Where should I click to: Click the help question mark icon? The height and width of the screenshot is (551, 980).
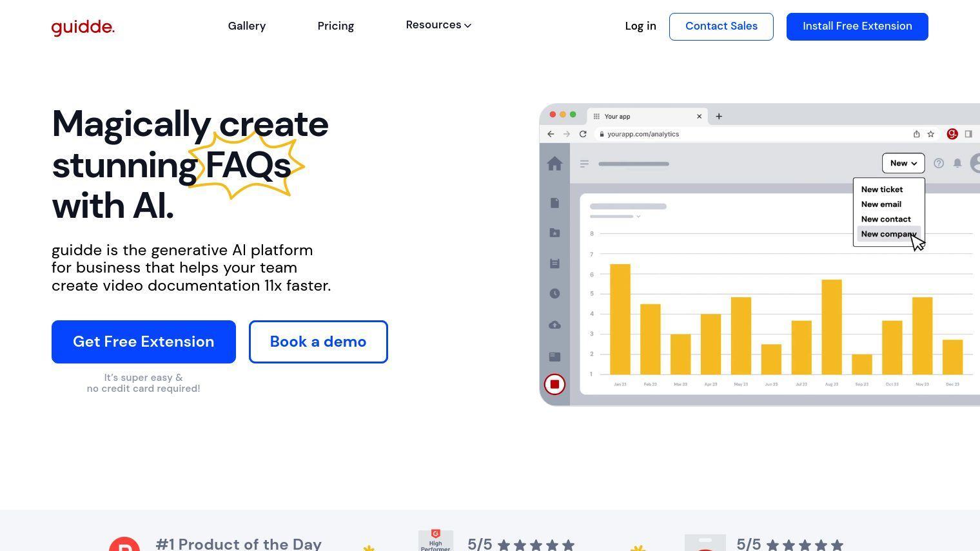tap(939, 163)
